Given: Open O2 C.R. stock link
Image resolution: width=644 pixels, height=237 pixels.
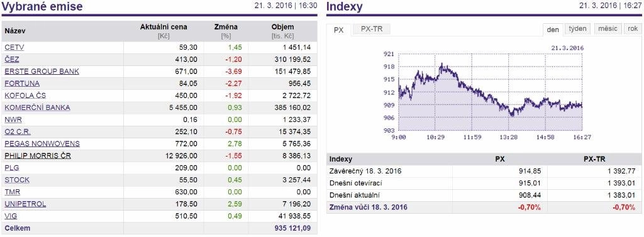Looking at the screenshot, I should click(18, 132).
